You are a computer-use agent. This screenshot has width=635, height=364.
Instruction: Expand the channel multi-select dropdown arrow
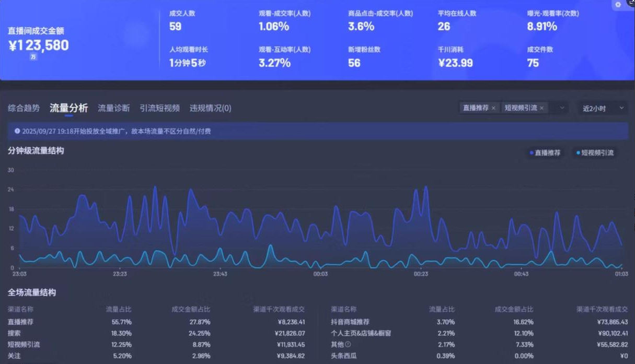pyautogui.click(x=562, y=108)
